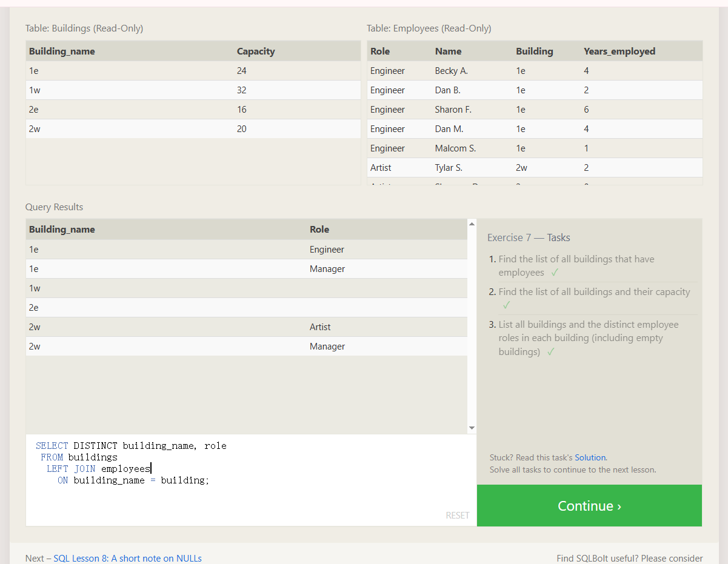Click the Query Results vertical scrollbar track
The width and height of the screenshot is (728, 564).
tap(472, 327)
